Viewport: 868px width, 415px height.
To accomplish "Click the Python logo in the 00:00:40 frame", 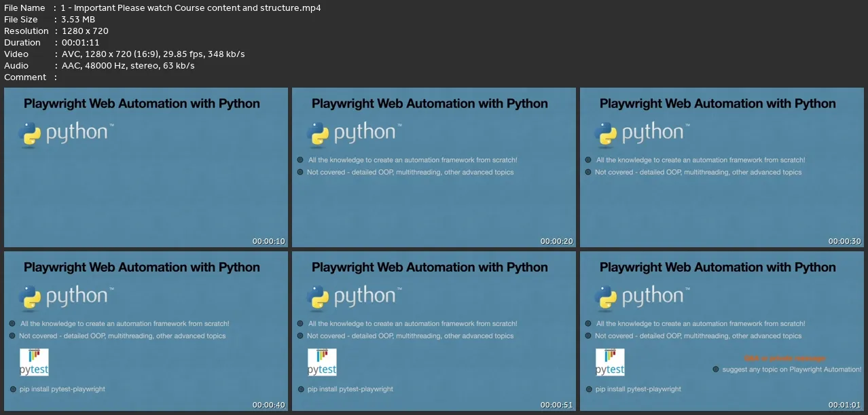I will coord(66,297).
